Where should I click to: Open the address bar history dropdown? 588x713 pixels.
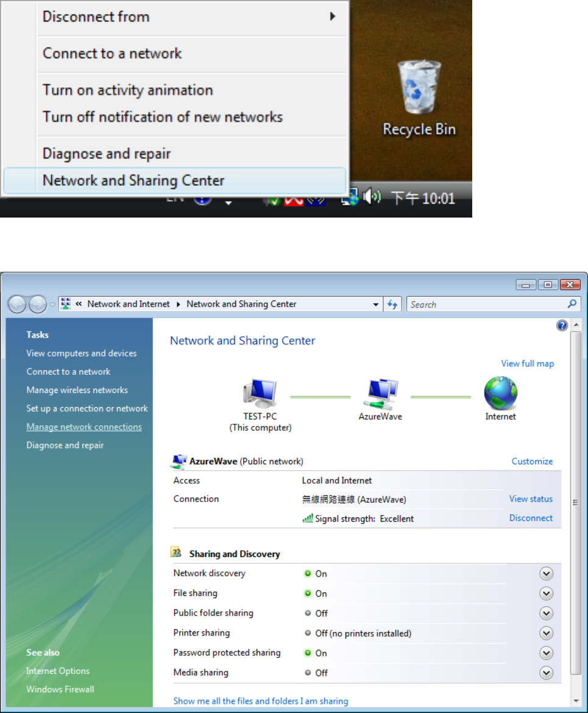tap(375, 304)
